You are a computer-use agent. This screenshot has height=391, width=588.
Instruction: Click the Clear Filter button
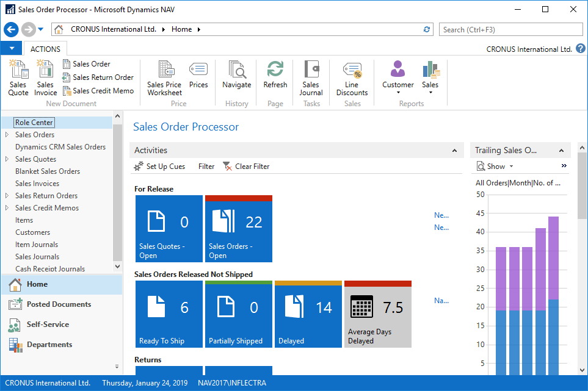coord(246,167)
